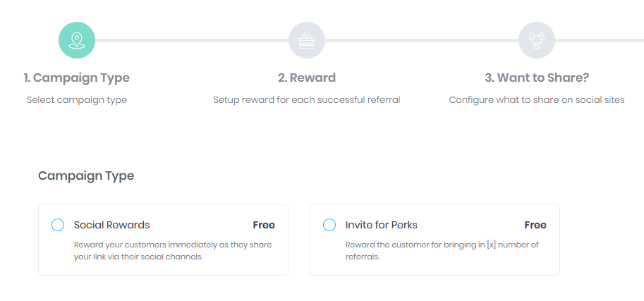This screenshot has height=301, width=644.
Task: Click the Free label on Invite for Perks card
Action: click(x=535, y=225)
